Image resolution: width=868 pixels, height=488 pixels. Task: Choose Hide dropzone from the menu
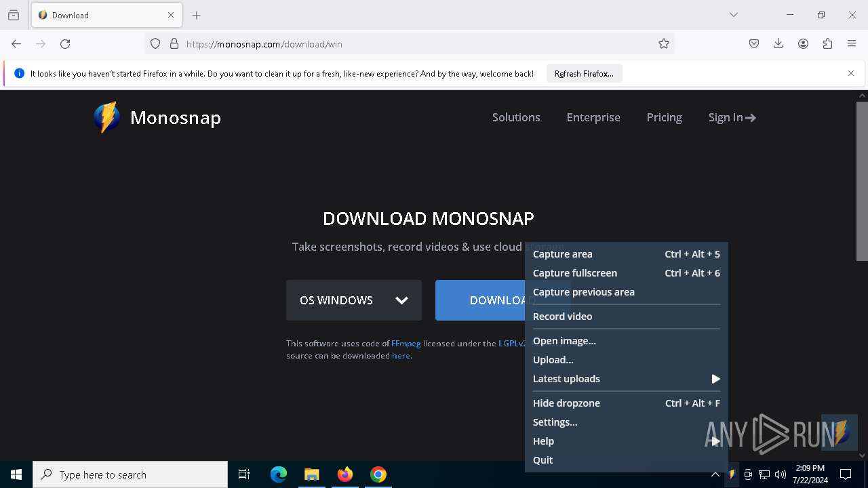[x=627, y=403]
